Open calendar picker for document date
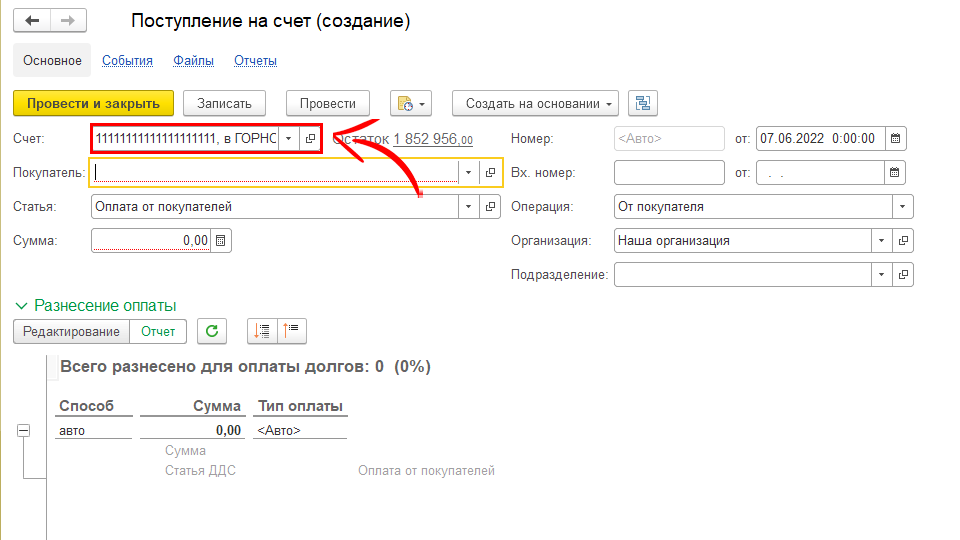The height and width of the screenshot is (540, 960). [x=896, y=138]
